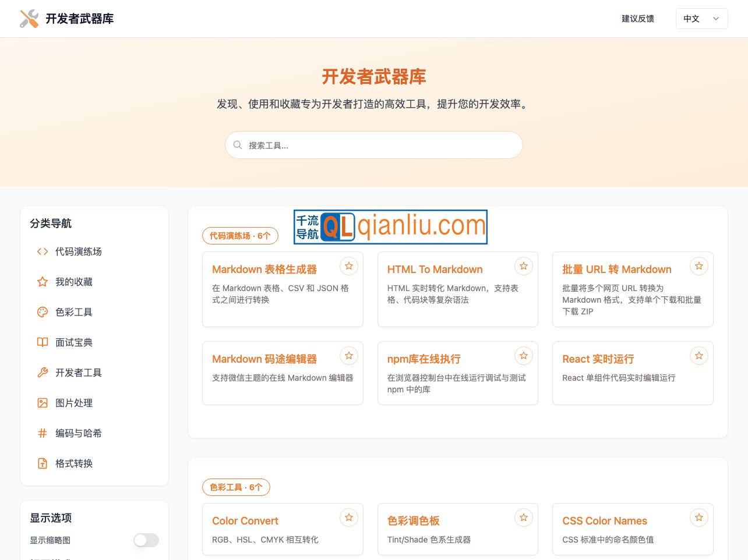Select the 编码与哈希 hash icon
Viewport: 748px width, 560px height.
click(42, 433)
